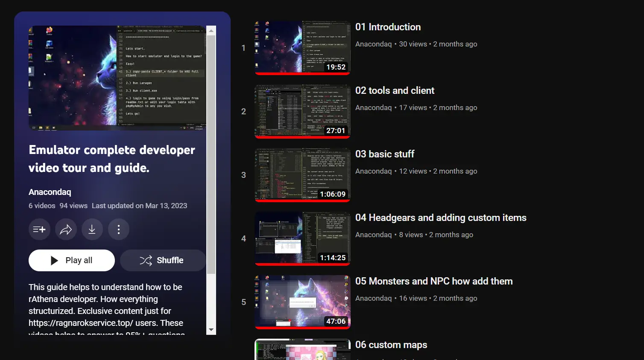This screenshot has width=644, height=360.
Task: Click '30 views' under 01 Introduction
Action: coord(413,44)
